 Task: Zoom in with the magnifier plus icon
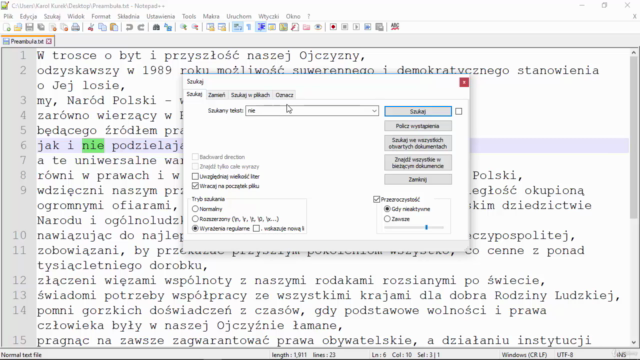click(x=183, y=27)
